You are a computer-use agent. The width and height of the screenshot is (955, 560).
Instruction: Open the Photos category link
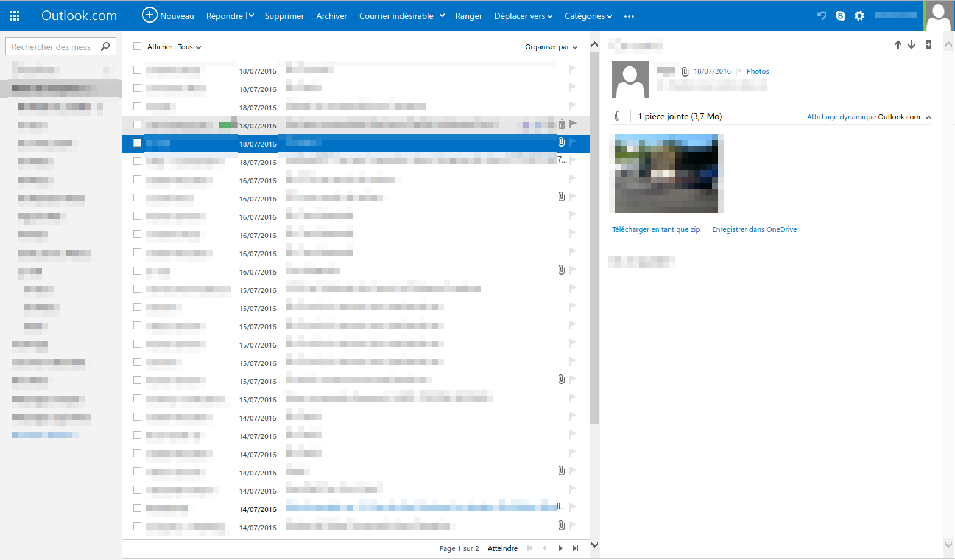point(758,71)
